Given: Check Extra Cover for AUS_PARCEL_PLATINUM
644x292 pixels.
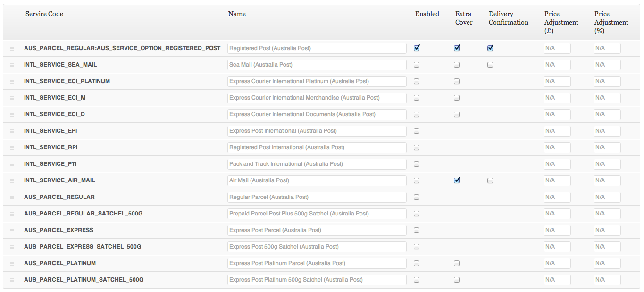Looking at the screenshot, I should coord(457,263).
